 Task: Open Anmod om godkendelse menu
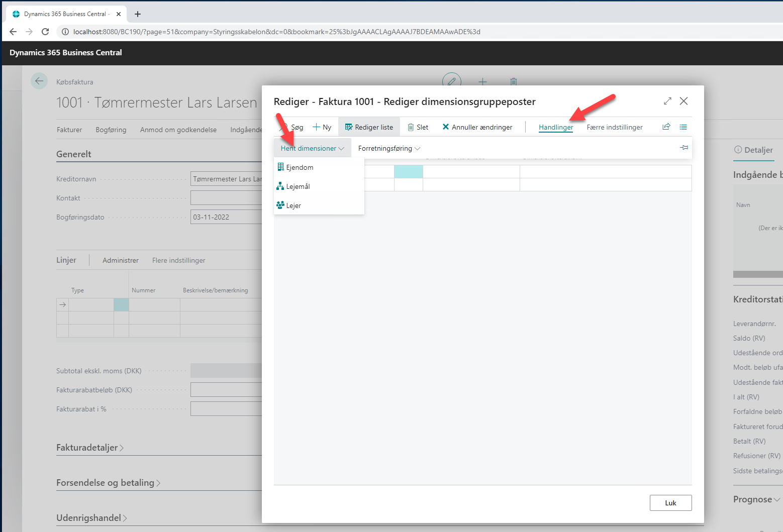click(x=178, y=130)
